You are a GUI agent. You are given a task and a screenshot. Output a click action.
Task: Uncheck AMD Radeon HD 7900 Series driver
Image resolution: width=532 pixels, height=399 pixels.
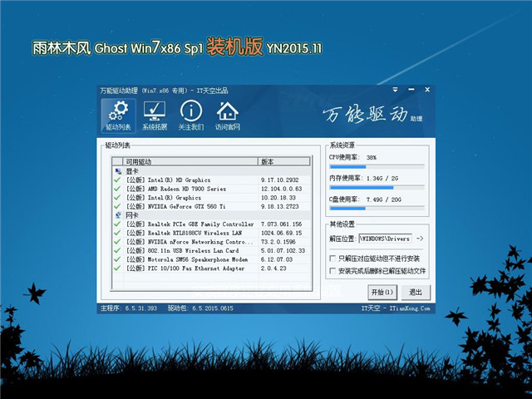(x=117, y=189)
